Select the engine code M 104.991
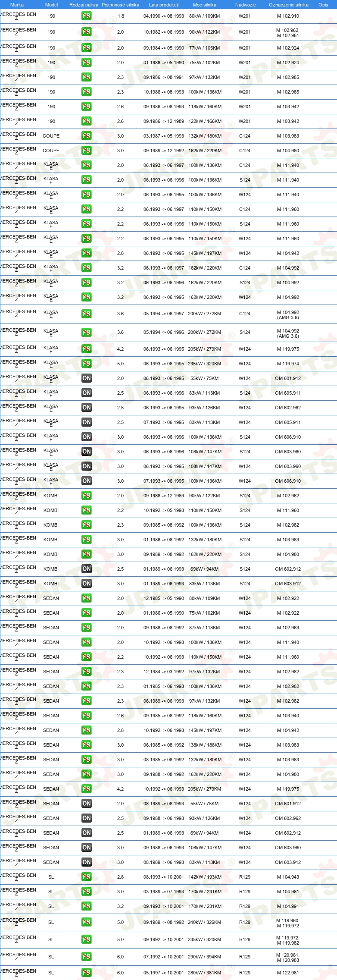Image resolution: width=337 pixels, height=980 pixels. pyautogui.click(x=288, y=906)
